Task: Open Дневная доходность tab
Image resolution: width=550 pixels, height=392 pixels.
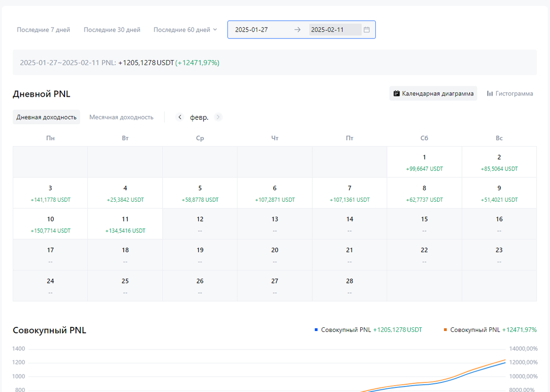Action: (x=46, y=117)
